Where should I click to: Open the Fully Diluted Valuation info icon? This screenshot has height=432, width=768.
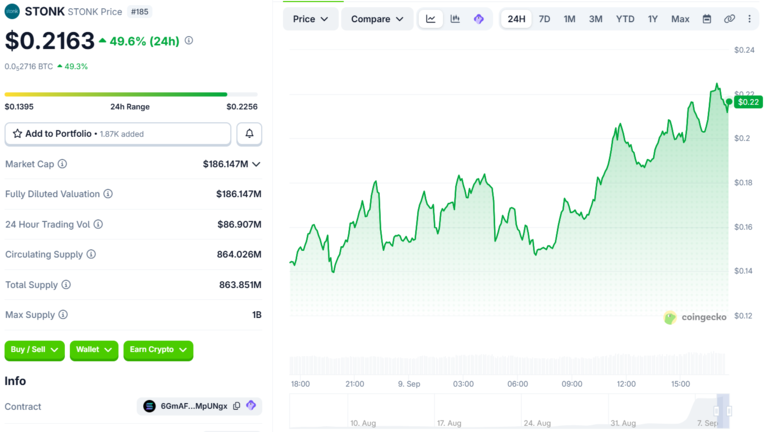(x=108, y=194)
